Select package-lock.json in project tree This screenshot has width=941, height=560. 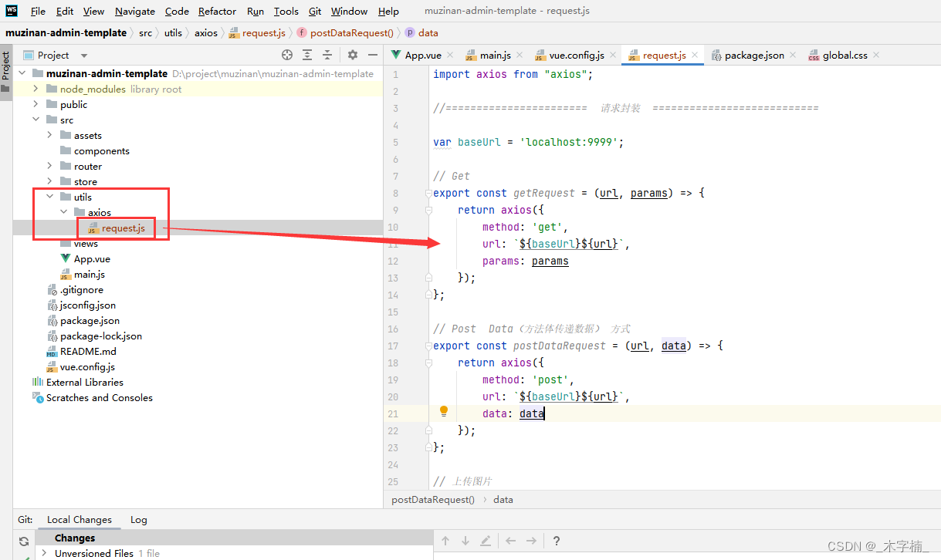pyautogui.click(x=101, y=336)
